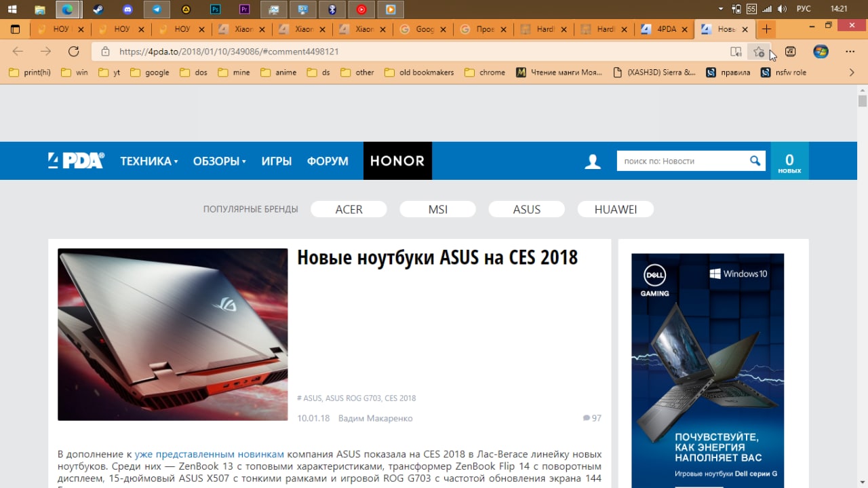Open the CES 2018 tag link

click(400, 398)
